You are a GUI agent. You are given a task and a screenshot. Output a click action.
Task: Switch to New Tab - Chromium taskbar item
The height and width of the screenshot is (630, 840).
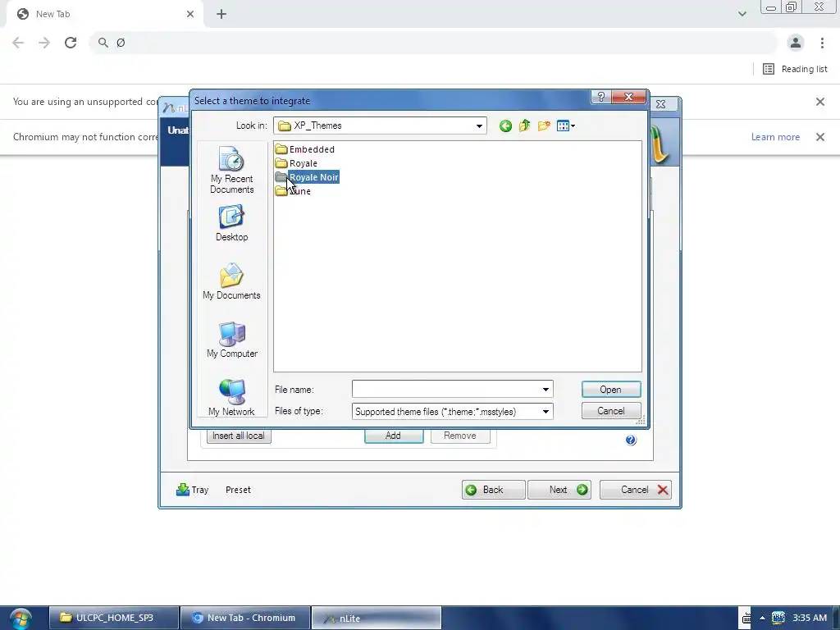[x=245, y=618]
